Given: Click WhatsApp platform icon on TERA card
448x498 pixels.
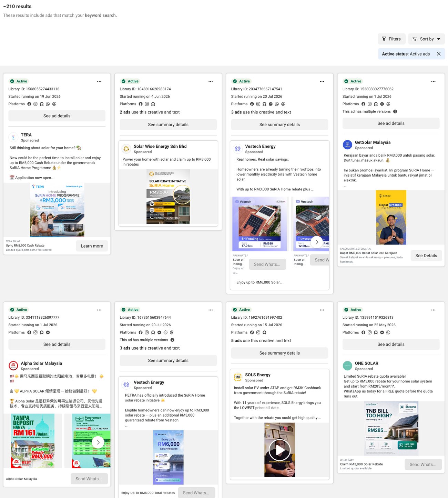Looking at the screenshot, I should (x=48, y=104).
